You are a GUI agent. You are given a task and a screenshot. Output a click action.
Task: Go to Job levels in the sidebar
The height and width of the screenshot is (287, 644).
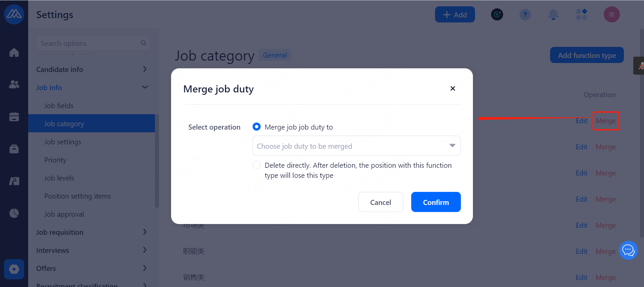tap(59, 178)
